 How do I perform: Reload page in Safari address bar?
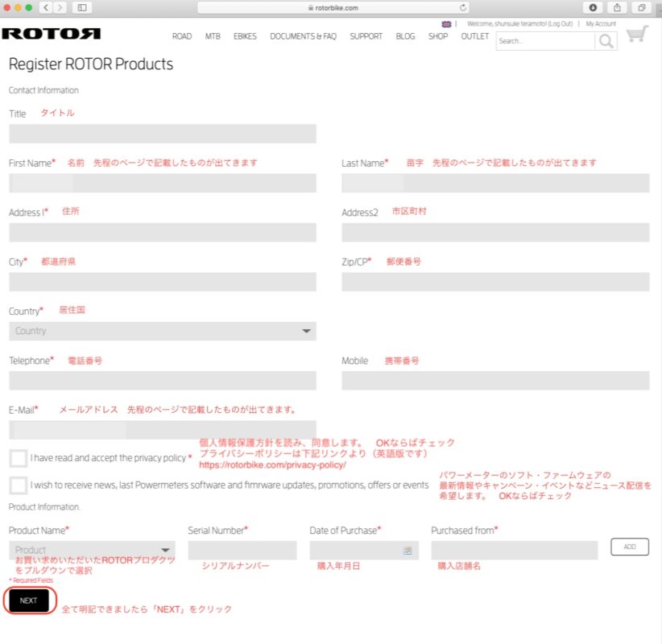click(x=463, y=7)
